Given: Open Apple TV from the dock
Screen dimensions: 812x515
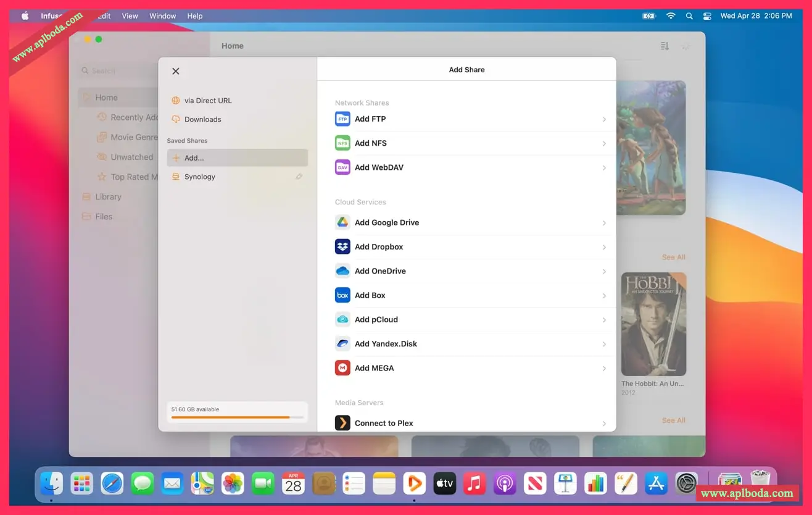Looking at the screenshot, I should (x=444, y=484).
